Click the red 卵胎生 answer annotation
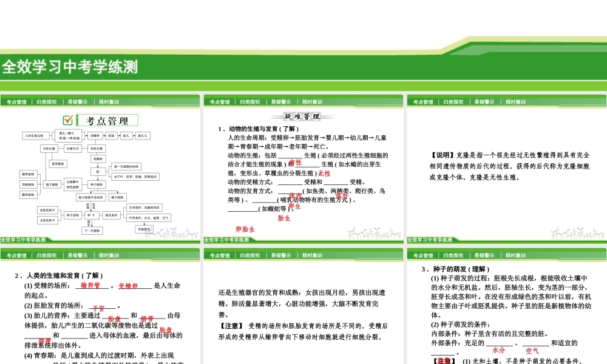The width and height of the screenshot is (607, 364). 245,229
